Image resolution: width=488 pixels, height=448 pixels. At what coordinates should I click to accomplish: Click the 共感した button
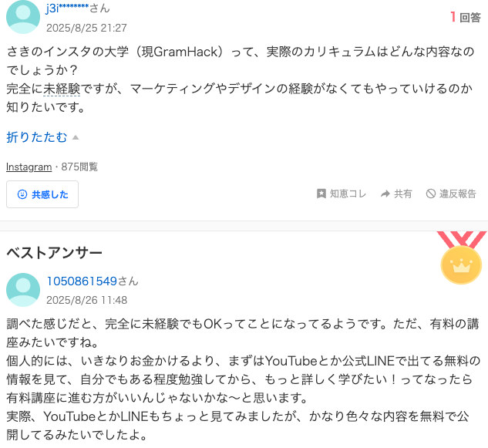point(42,194)
